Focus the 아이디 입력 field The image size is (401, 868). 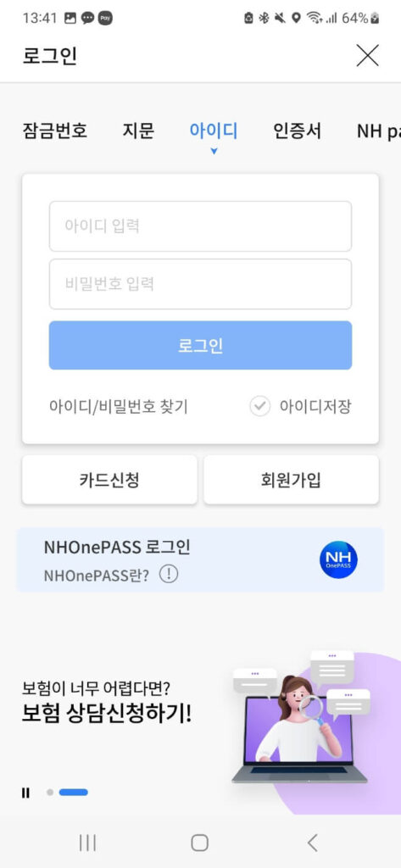point(200,226)
